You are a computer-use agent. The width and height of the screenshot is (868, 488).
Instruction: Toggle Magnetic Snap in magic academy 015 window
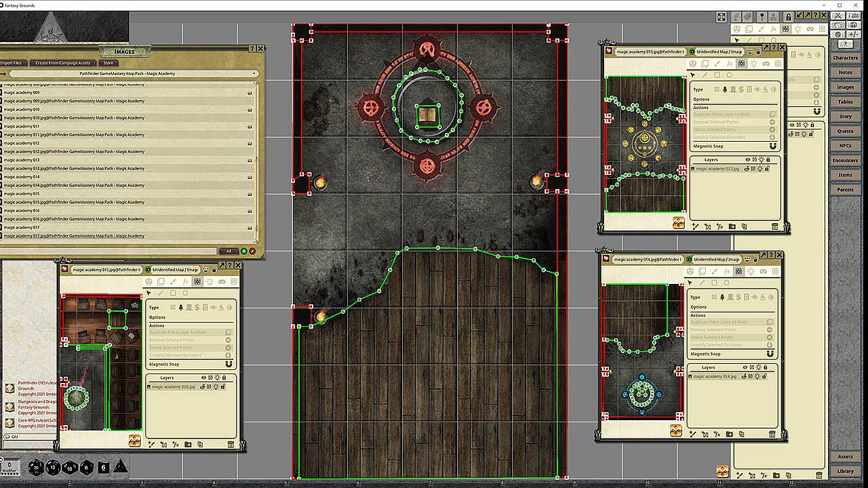coord(229,364)
